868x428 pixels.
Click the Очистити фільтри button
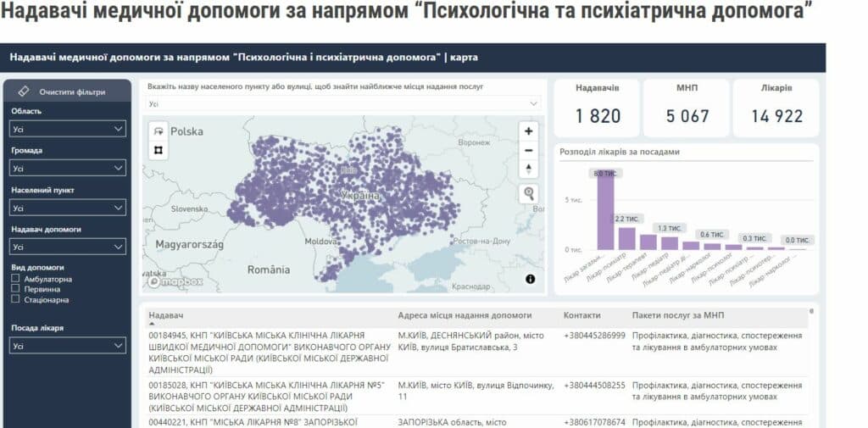[68, 92]
